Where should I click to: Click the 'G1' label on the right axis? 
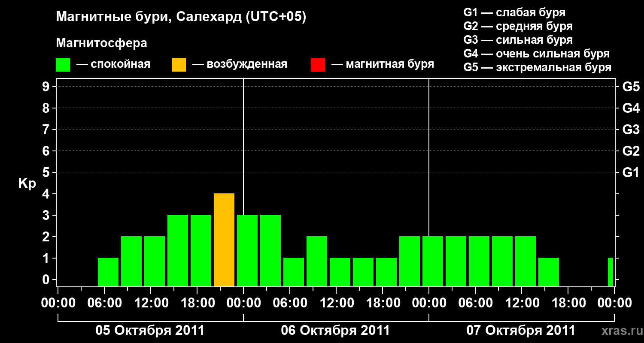click(x=631, y=172)
